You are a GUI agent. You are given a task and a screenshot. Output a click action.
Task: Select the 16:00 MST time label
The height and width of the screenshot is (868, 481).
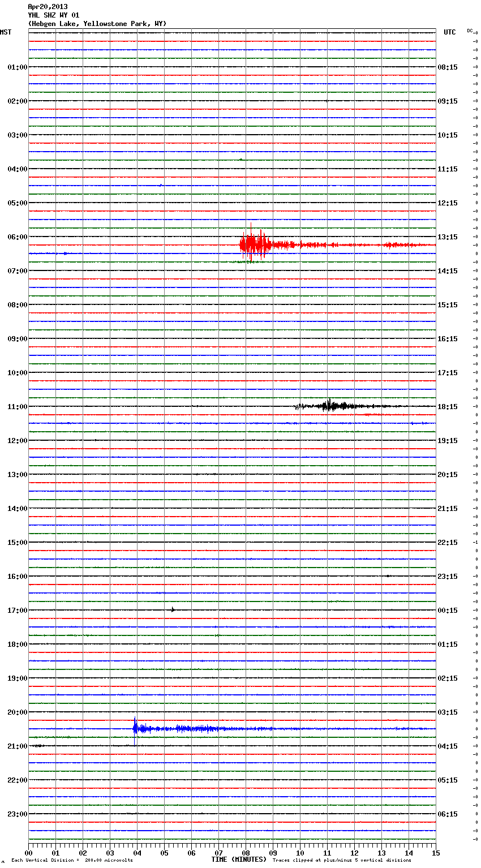18,577
